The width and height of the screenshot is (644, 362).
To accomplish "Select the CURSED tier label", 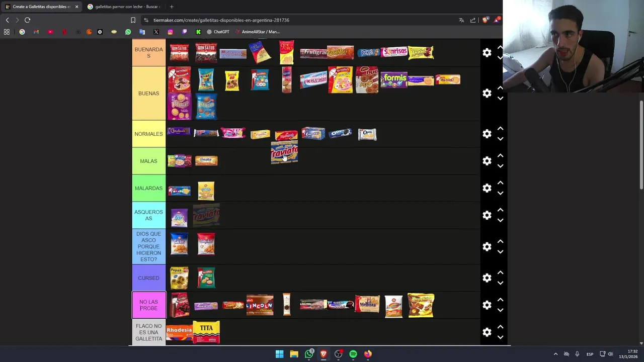I will (149, 278).
